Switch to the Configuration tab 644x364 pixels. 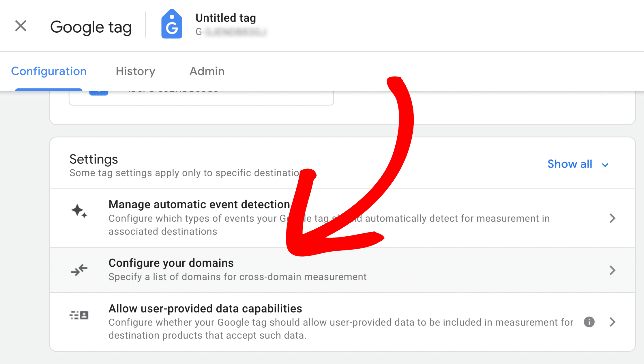pos(49,71)
